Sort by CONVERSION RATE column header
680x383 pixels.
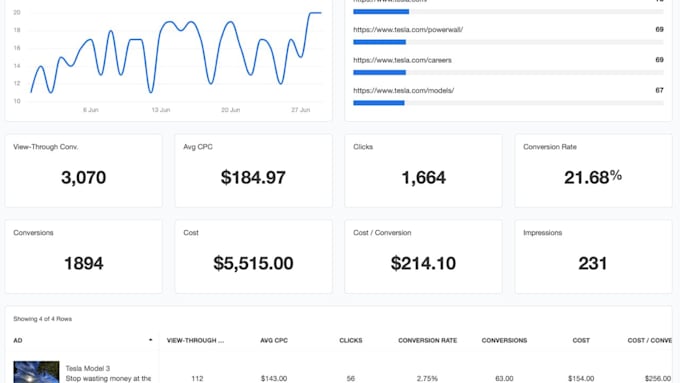[428, 340]
